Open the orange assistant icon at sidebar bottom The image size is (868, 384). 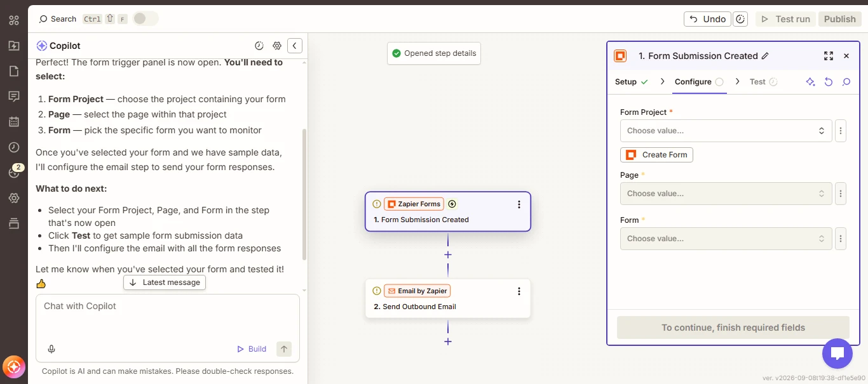(14, 367)
